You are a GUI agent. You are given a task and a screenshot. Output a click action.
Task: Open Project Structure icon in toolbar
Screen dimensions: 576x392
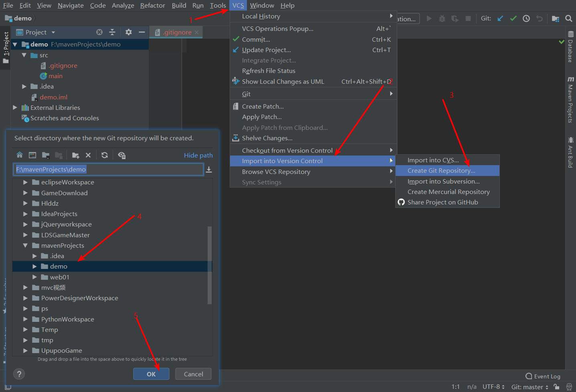556,18
